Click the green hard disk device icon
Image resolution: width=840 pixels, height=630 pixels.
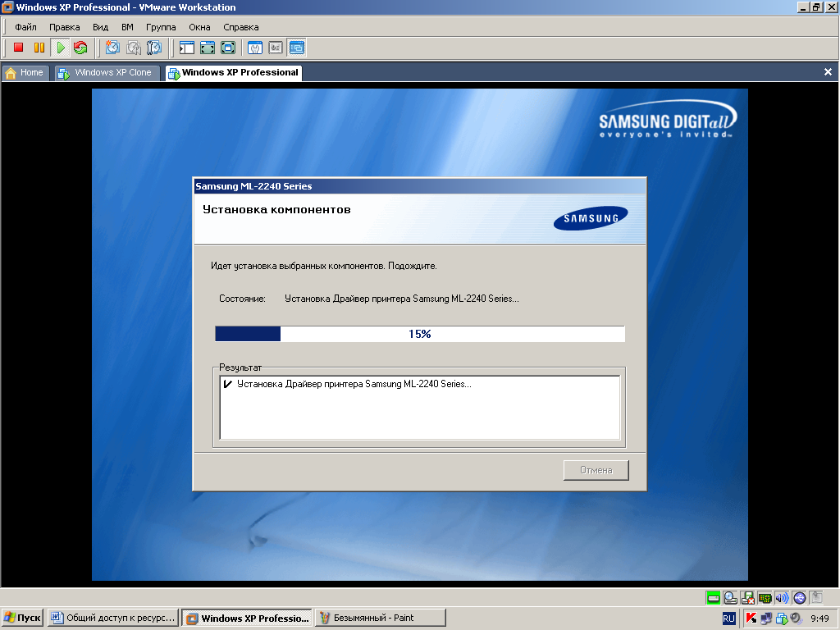pyautogui.click(x=713, y=598)
